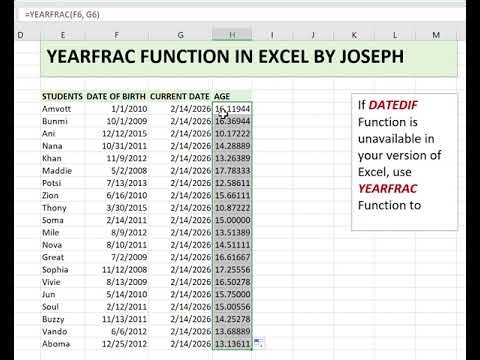480x360 pixels.
Task: Click the STUDENTS header cell
Action: coord(62,96)
